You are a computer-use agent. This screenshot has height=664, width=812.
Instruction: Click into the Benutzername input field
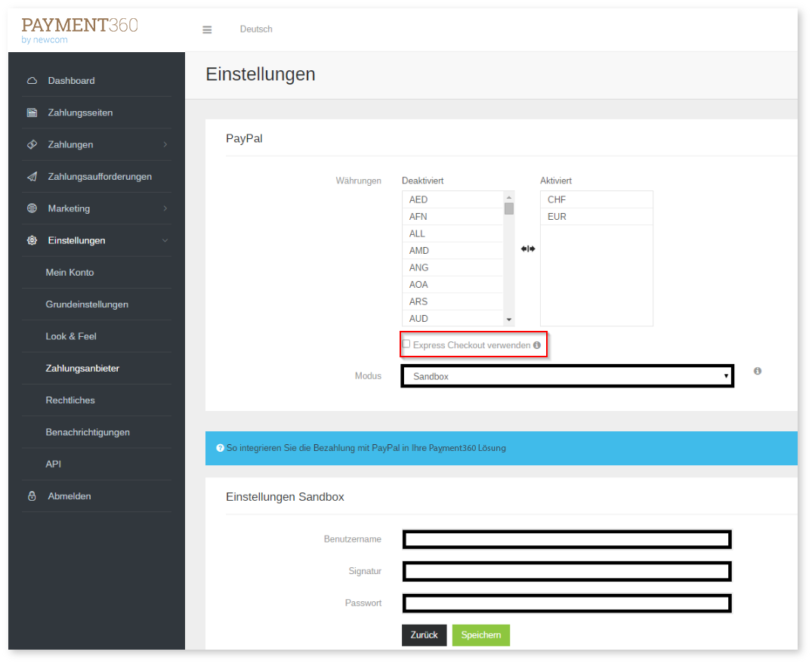(x=567, y=539)
